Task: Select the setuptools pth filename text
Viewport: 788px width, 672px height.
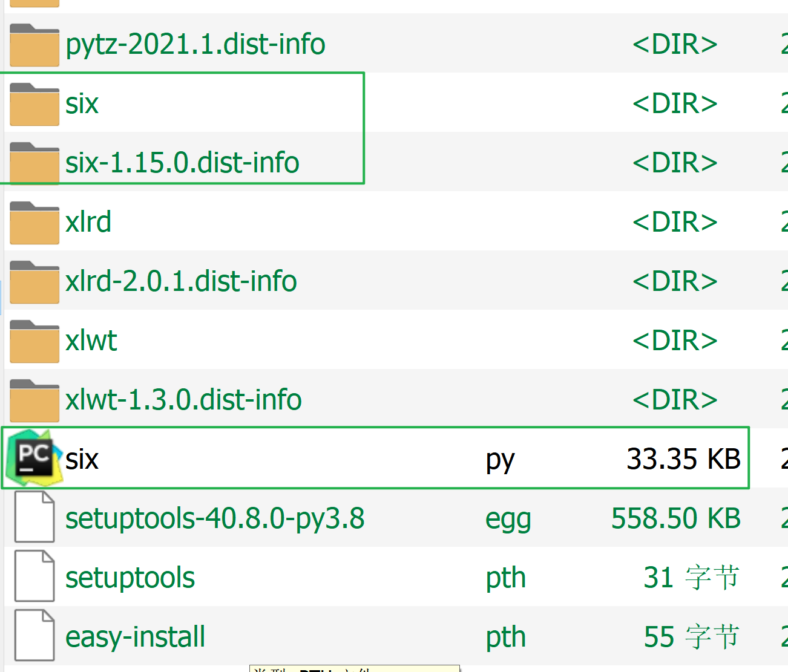Action: [x=130, y=576]
